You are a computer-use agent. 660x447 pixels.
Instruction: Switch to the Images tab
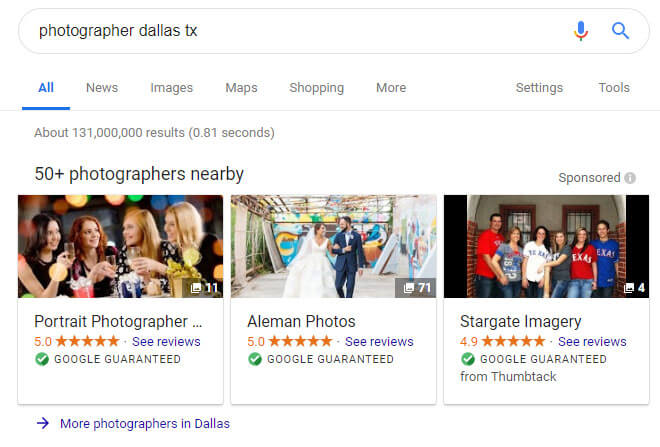(172, 88)
